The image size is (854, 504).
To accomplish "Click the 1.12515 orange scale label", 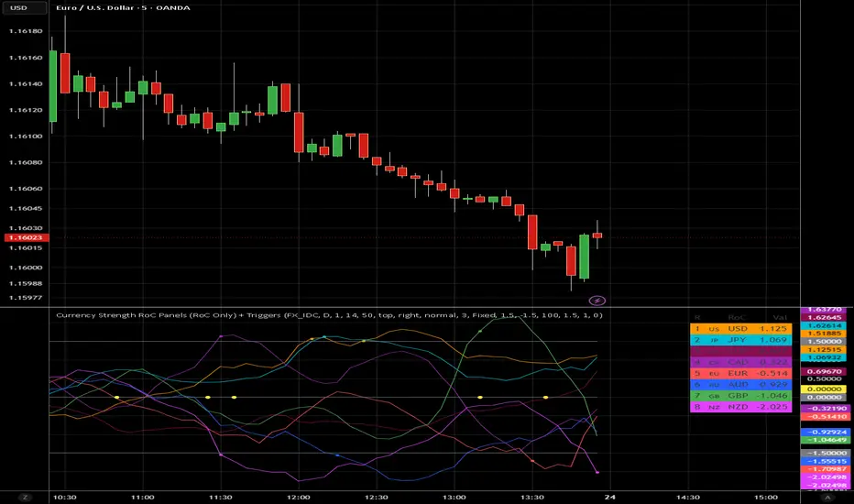I will (x=824, y=350).
